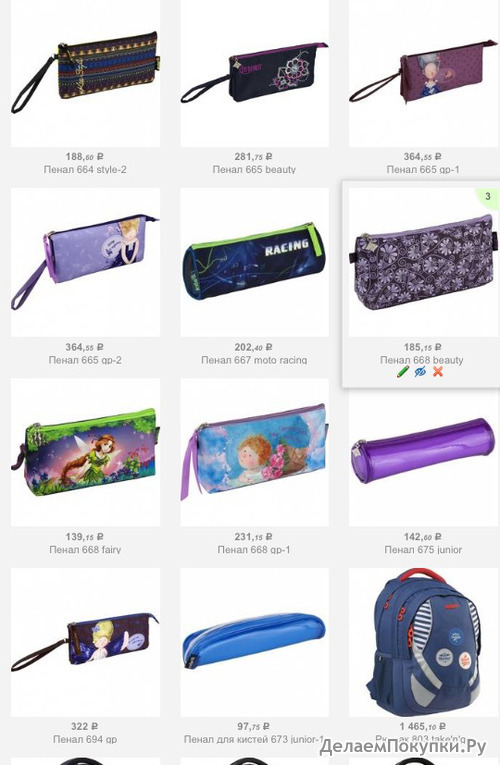Select the fairy pencil case image
The image size is (500, 765).
pos(85,452)
